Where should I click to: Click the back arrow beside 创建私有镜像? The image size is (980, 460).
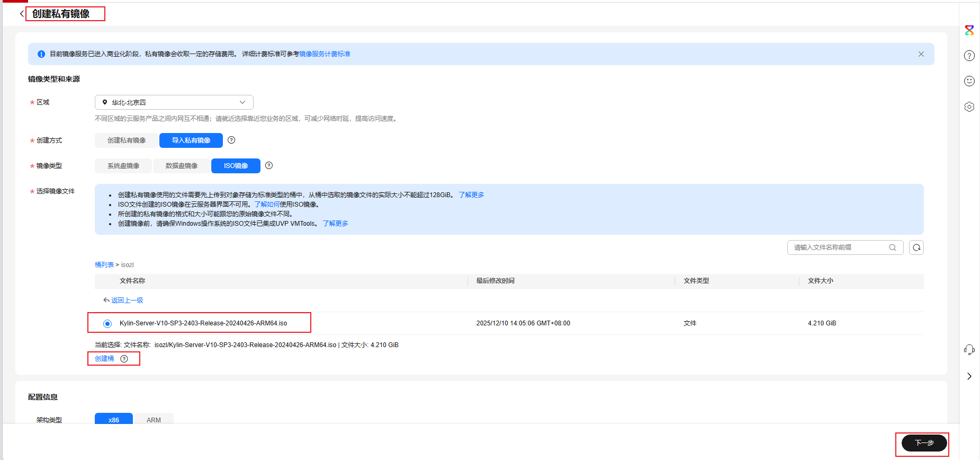22,14
